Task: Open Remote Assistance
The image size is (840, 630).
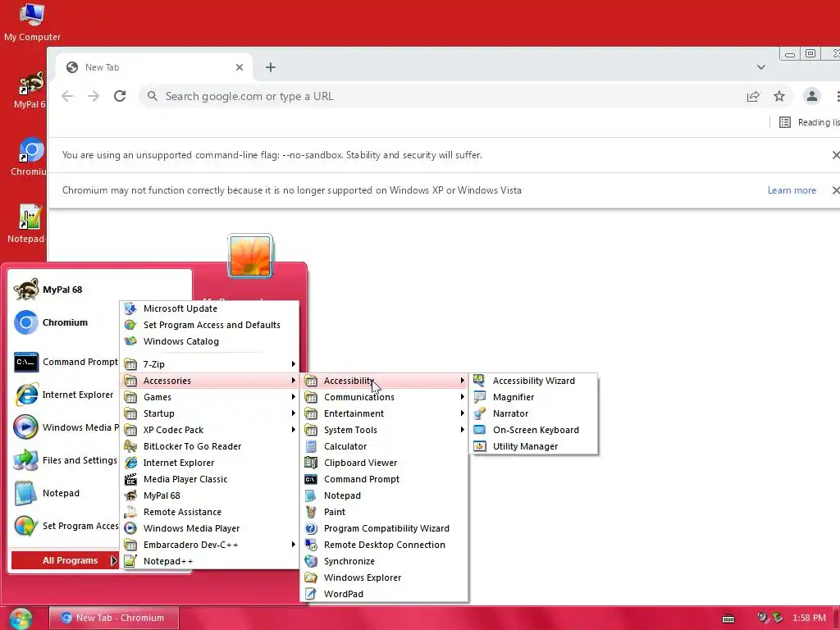Action: pyautogui.click(x=209, y=512)
